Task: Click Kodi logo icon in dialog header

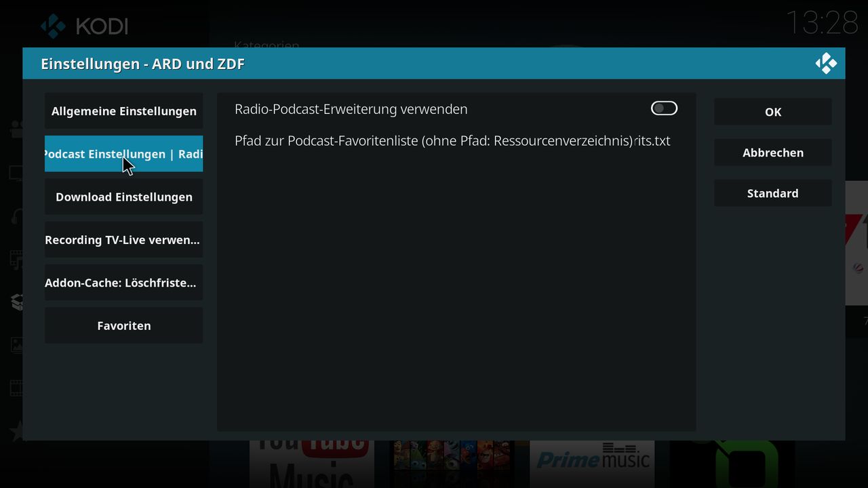Action: coord(826,64)
